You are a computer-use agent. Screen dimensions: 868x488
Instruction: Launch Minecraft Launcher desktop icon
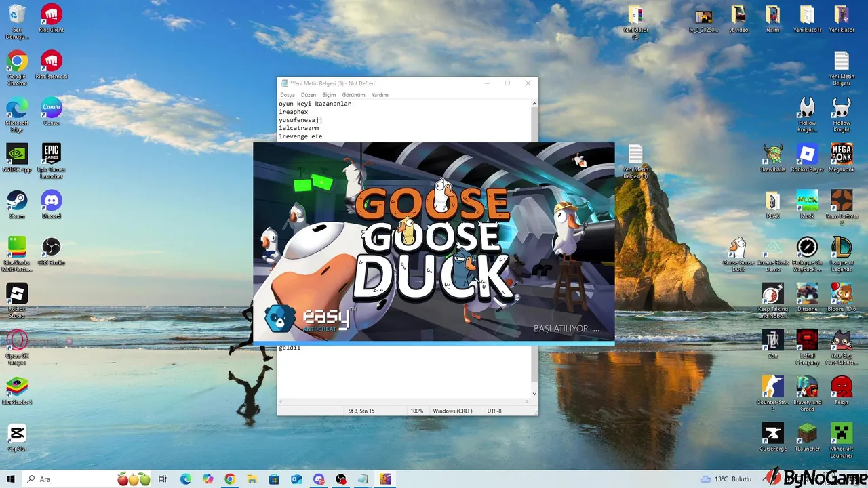[x=842, y=441]
